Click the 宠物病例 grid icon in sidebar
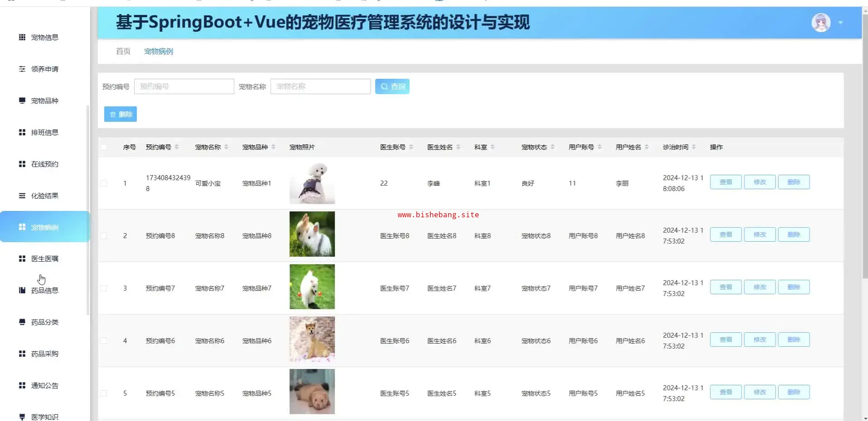The height and width of the screenshot is (421, 868). point(22,227)
